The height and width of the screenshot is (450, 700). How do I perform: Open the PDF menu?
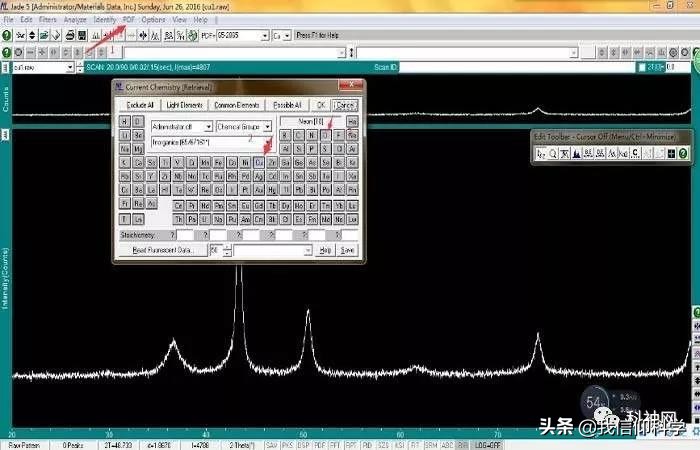pyautogui.click(x=129, y=20)
